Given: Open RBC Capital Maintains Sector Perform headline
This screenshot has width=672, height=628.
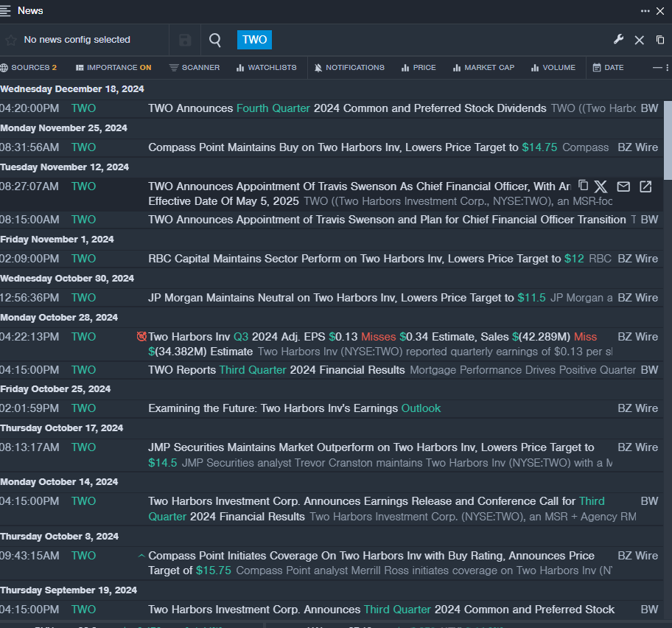Looking at the screenshot, I should coord(366,259).
